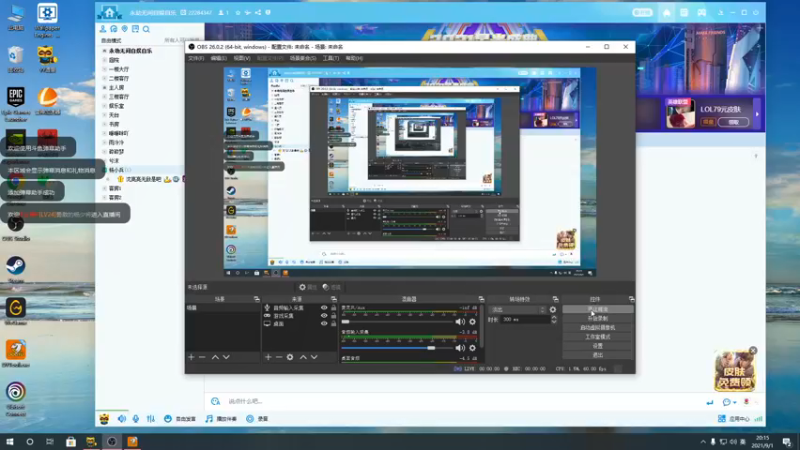Toggle visibility of the game capture source
This screenshot has width=800, height=450.
[x=324, y=316]
